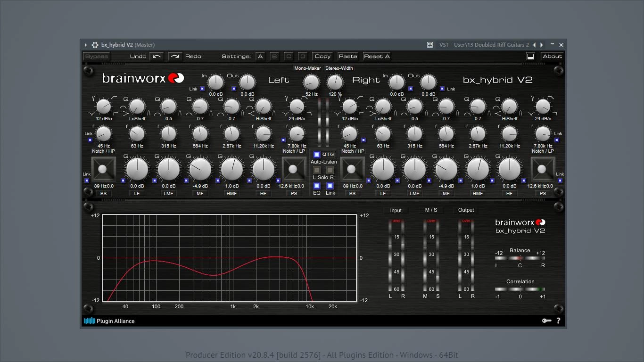
Task: Toggle the Bypass button
Action: point(96,57)
